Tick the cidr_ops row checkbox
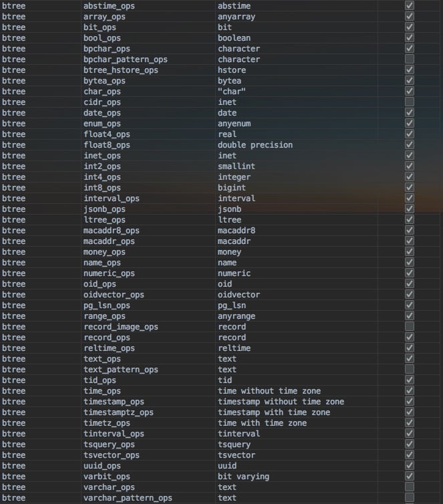Viewport: 443px width, 504px height. (x=410, y=102)
